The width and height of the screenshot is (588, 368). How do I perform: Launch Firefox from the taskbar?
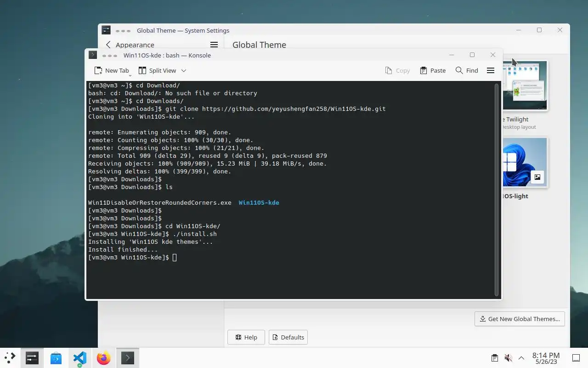click(x=104, y=358)
